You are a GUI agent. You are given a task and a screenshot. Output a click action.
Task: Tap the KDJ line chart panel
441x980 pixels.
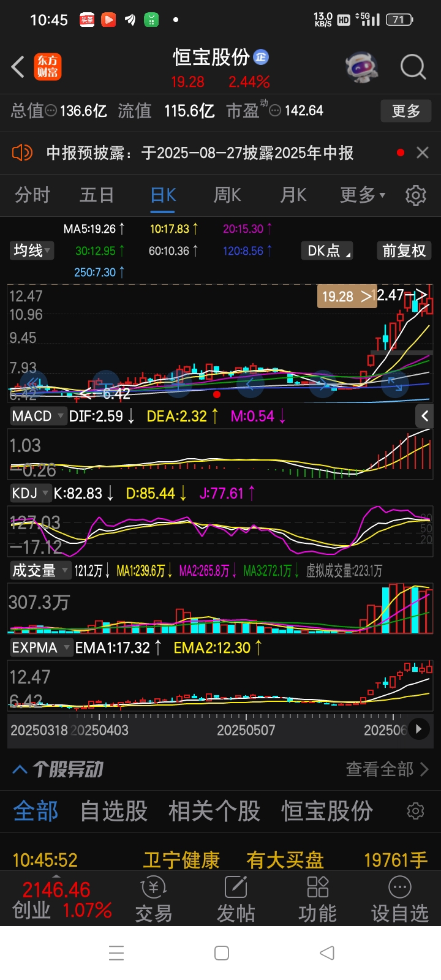221,530
